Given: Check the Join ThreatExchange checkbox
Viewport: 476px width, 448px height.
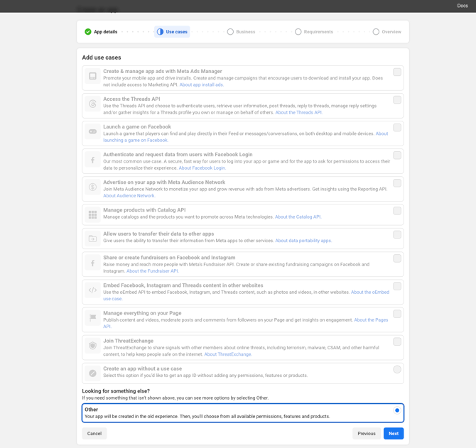Looking at the screenshot, I should pos(396,342).
